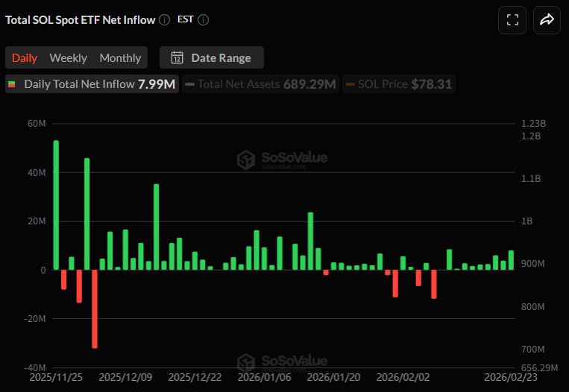Open the Date Range picker
Screen dimensions: 569x392
pyautogui.click(x=212, y=57)
